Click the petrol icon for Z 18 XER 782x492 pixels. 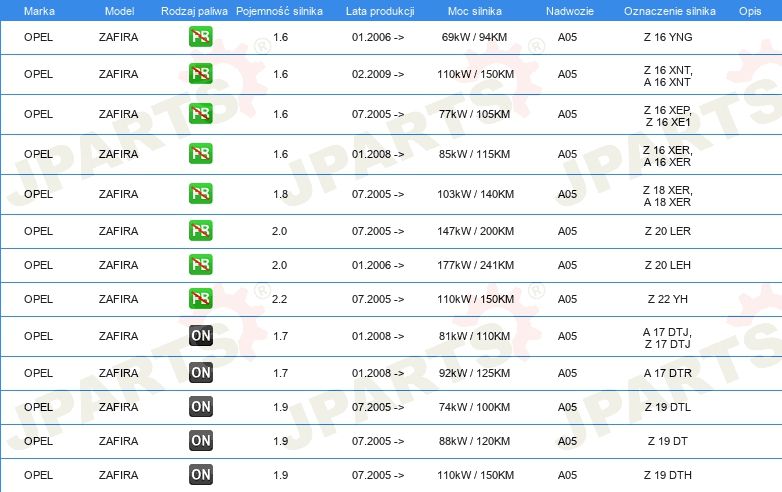click(x=200, y=194)
